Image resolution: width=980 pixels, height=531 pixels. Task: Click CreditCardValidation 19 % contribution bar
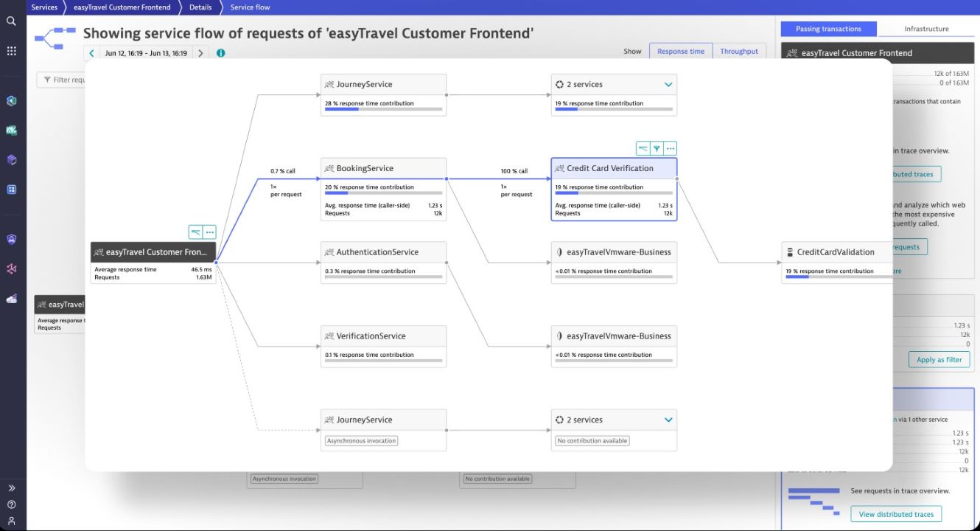coord(838,277)
